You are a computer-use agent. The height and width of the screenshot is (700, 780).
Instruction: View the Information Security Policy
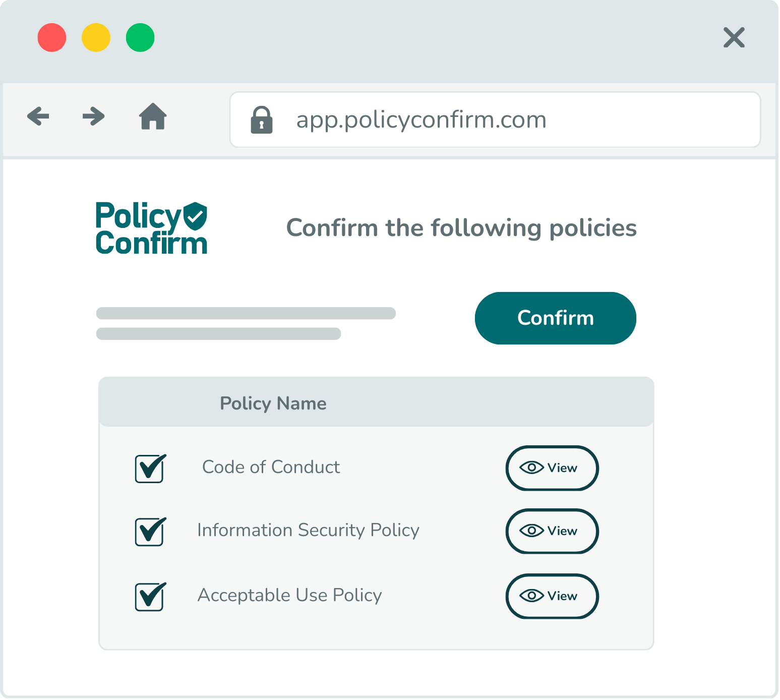point(552,531)
